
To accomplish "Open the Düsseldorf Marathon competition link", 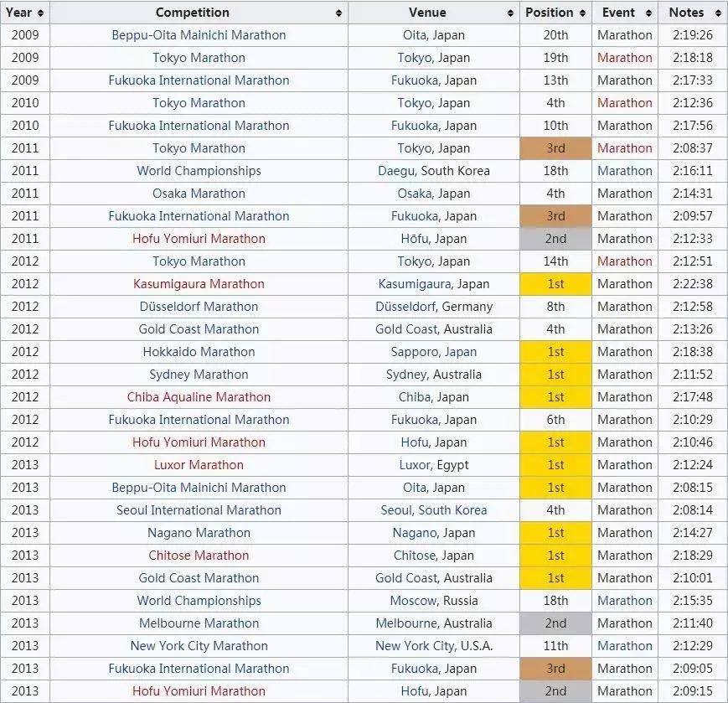I will coord(199,307).
